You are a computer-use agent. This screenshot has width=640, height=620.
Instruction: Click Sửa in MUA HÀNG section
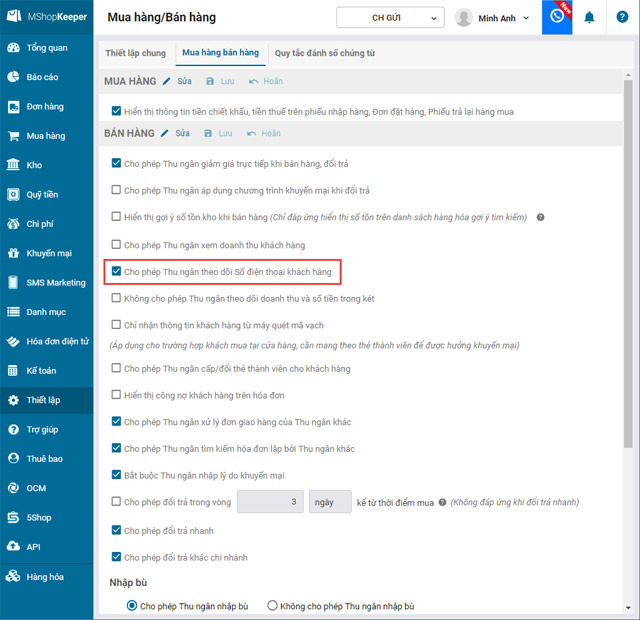click(177, 81)
